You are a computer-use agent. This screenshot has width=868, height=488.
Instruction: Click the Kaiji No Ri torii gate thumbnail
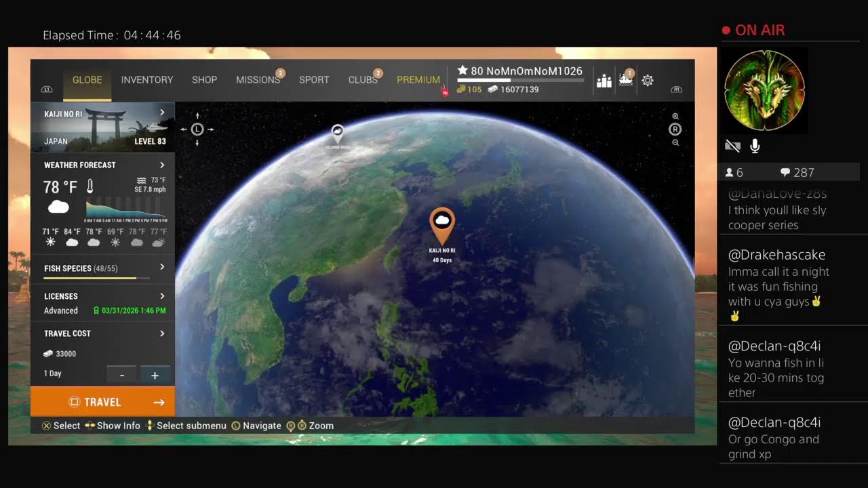[x=102, y=127]
